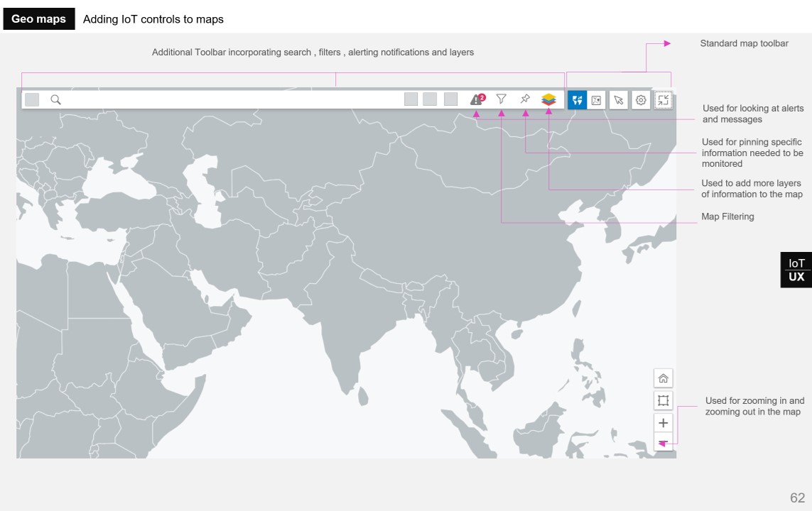Click the home button on the map

click(x=663, y=378)
